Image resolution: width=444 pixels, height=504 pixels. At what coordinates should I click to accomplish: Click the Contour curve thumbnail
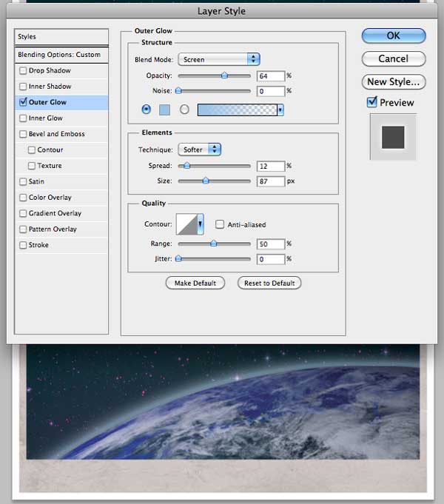click(x=186, y=224)
